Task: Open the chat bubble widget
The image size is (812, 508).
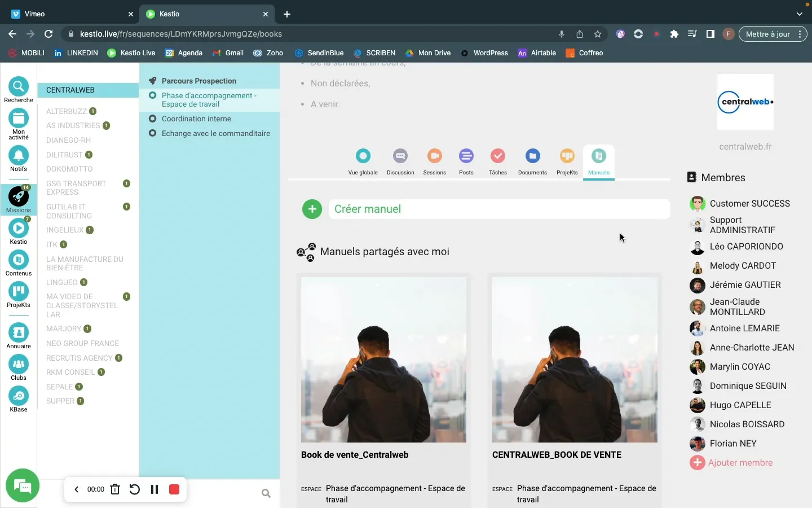Action: (23, 485)
